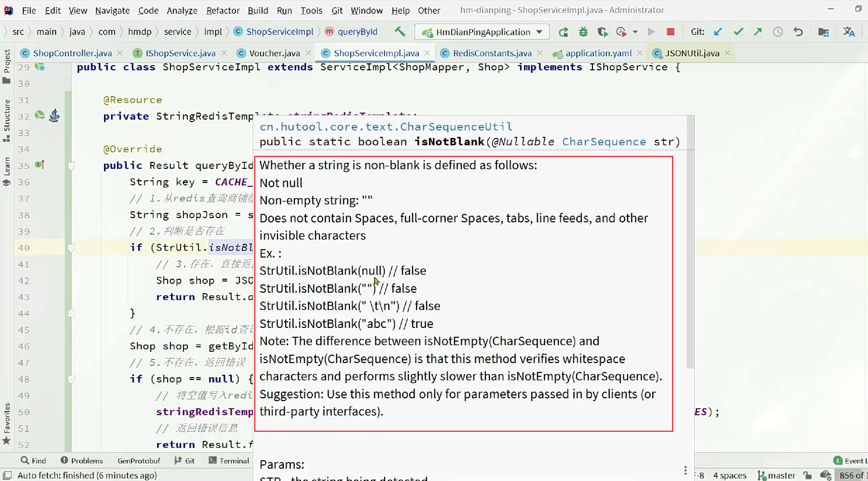Open the master git branch selector
Image resolution: width=868 pixels, height=481 pixels.
coord(777,475)
